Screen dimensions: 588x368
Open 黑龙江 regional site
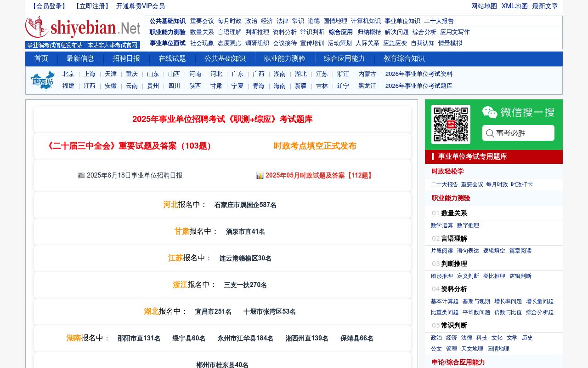point(367,86)
